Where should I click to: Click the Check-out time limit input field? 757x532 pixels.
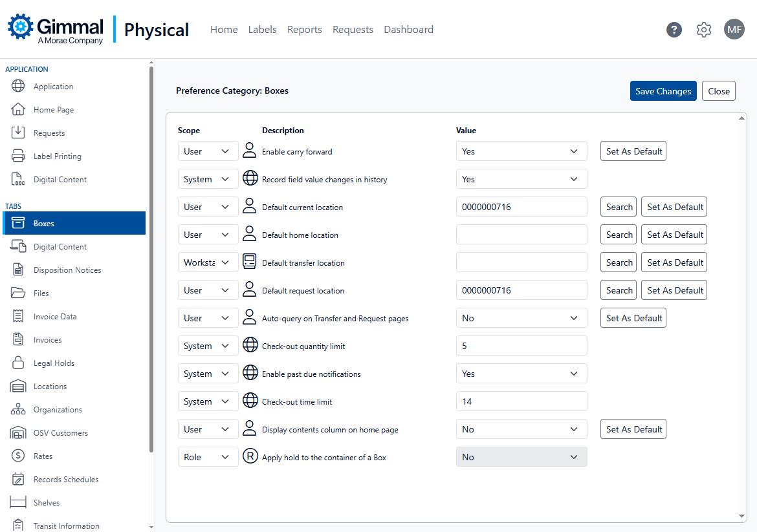point(521,401)
